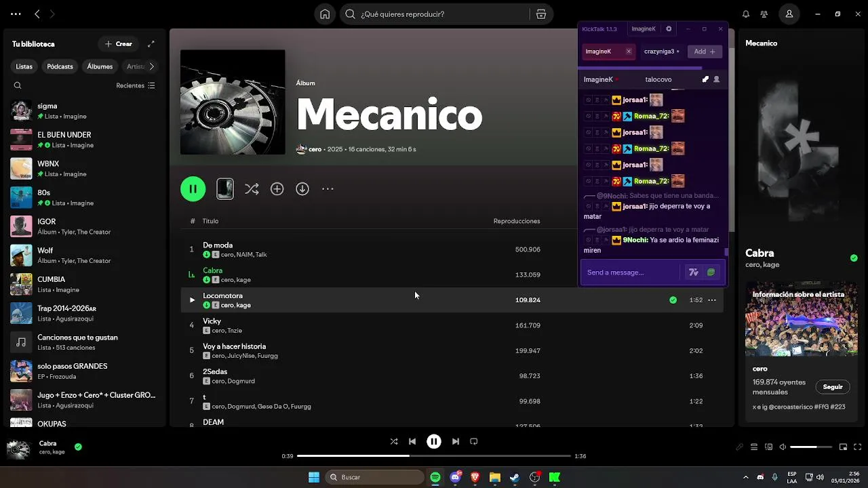Select the Listas filter chip
The height and width of the screenshot is (488, 868).
click(x=24, y=66)
